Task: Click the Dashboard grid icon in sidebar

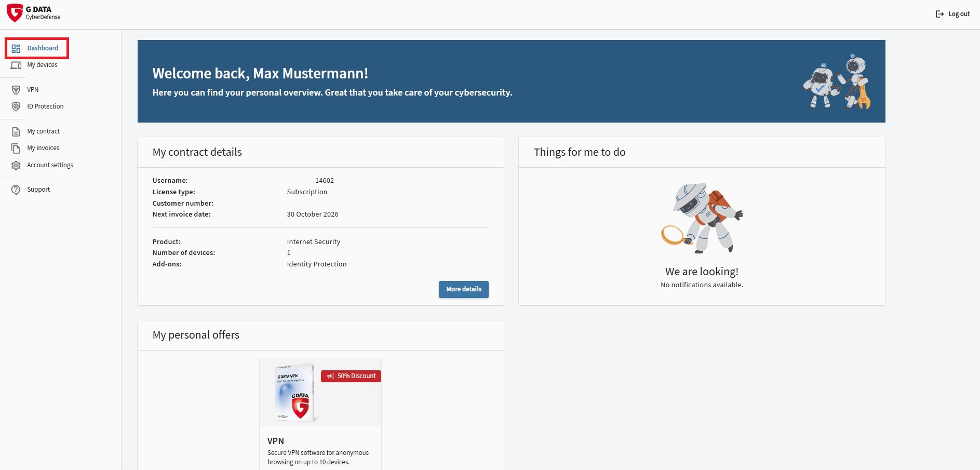Action: click(x=16, y=48)
